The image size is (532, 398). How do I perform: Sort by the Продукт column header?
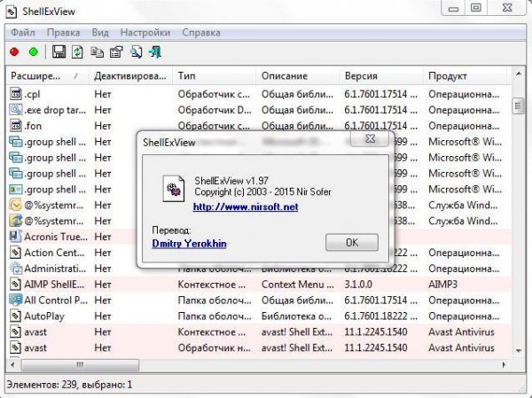pos(465,75)
